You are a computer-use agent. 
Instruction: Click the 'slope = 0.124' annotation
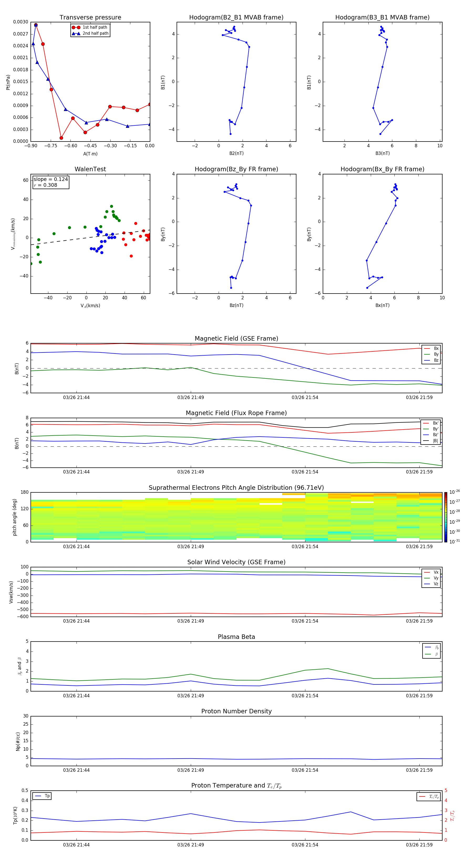[51, 179]
